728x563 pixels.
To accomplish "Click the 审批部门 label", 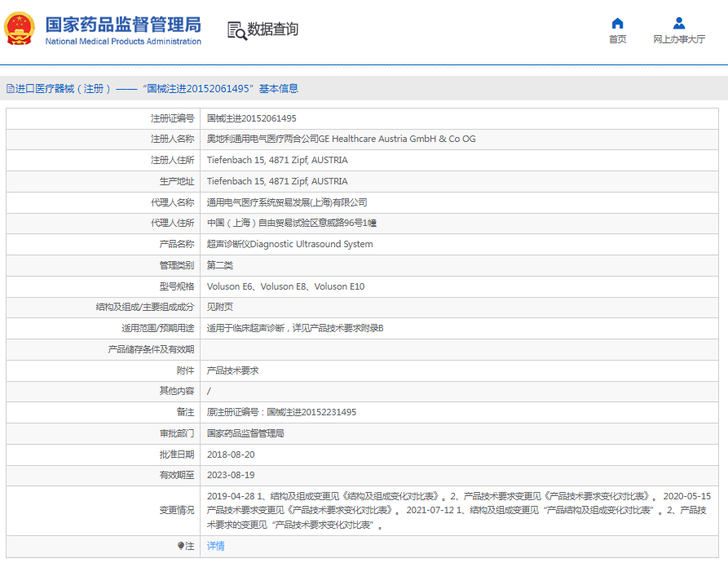I will tap(176, 433).
